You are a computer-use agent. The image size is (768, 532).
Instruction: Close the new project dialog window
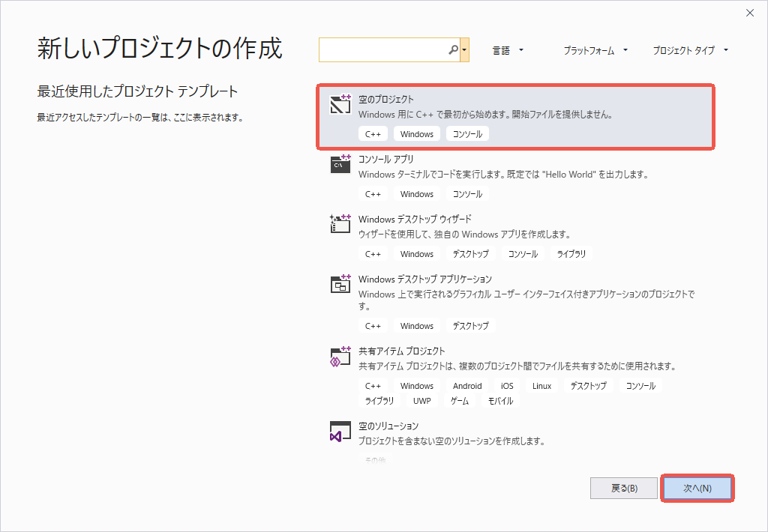pyautogui.click(x=749, y=13)
